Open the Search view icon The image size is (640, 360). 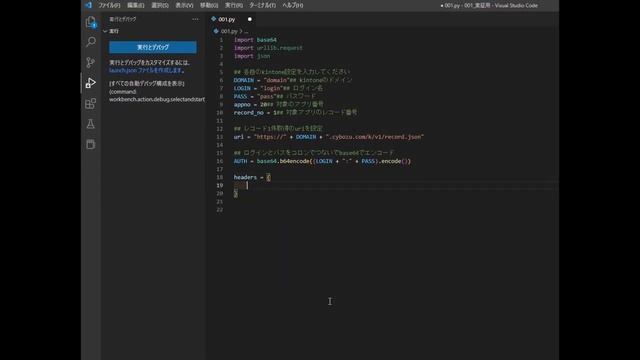91,42
